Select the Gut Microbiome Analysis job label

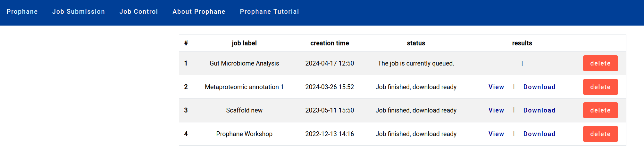tap(244, 63)
